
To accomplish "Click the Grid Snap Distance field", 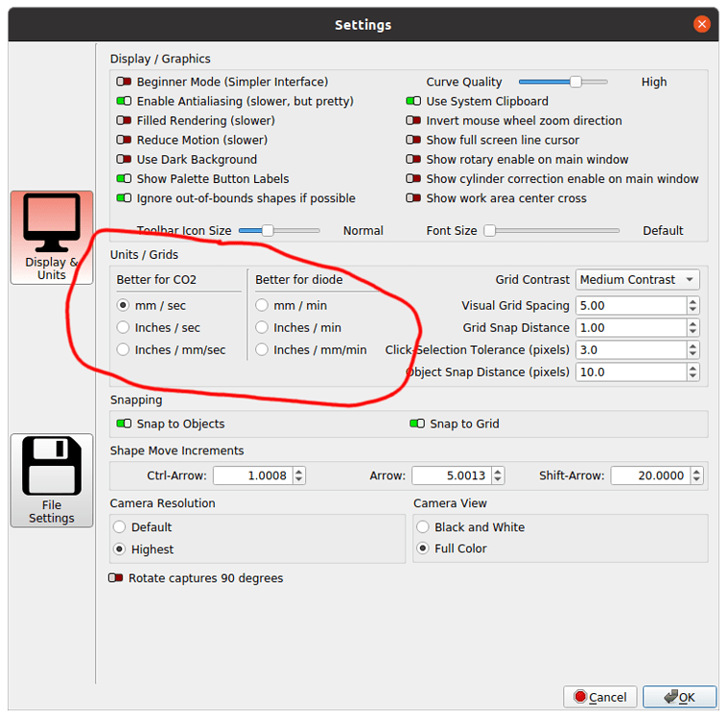I will point(630,328).
